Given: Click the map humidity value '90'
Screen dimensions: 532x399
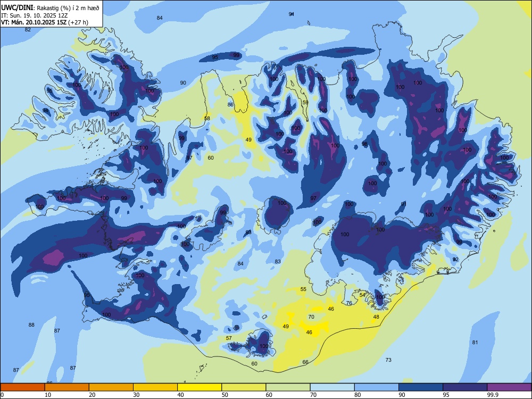Looking at the screenshot, I should coord(183,83).
